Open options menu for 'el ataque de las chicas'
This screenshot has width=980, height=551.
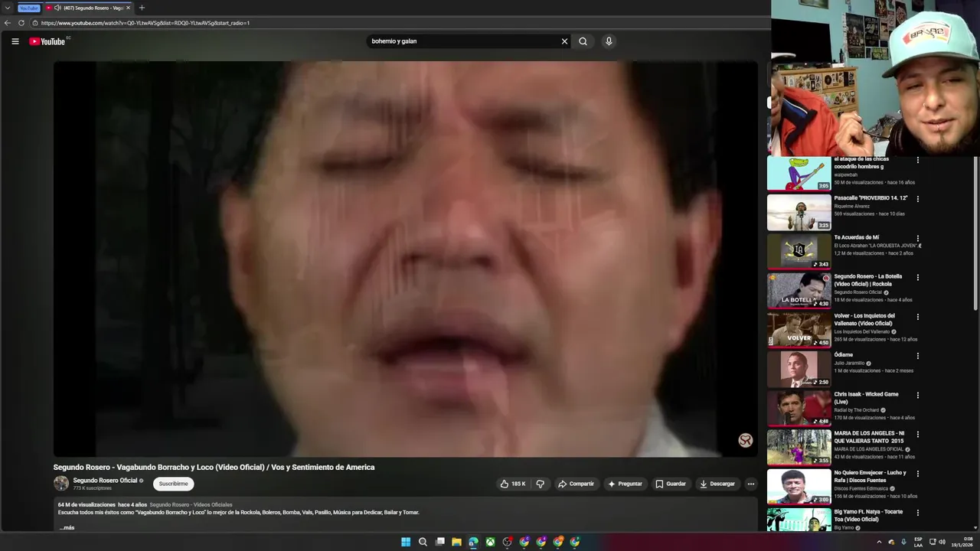917,160
